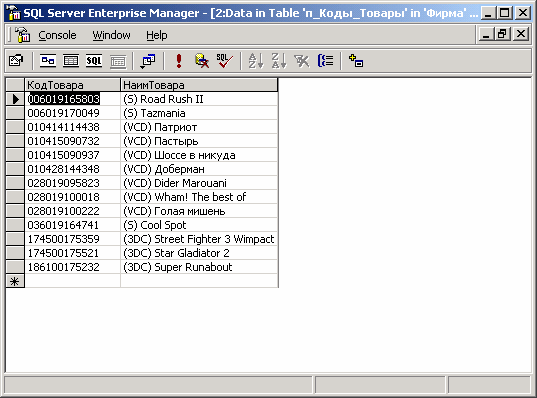Restore the inner document window

pyautogui.click(x=503, y=34)
